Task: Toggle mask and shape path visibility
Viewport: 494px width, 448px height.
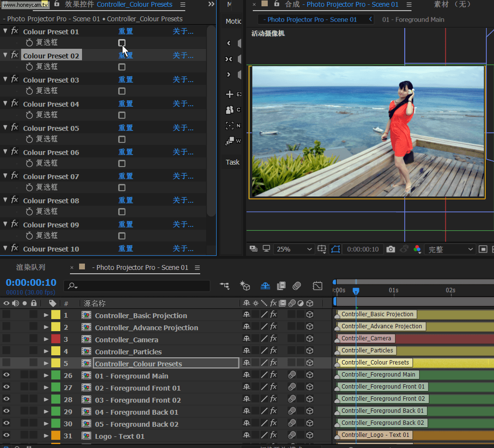Action: point(336,249)
